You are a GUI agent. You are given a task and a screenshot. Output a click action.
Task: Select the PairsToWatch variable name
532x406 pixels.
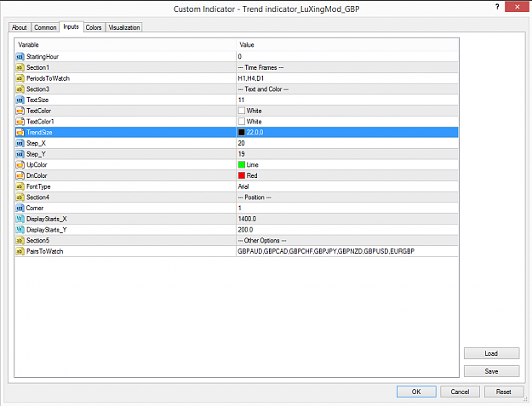click(x=45, y=251)
